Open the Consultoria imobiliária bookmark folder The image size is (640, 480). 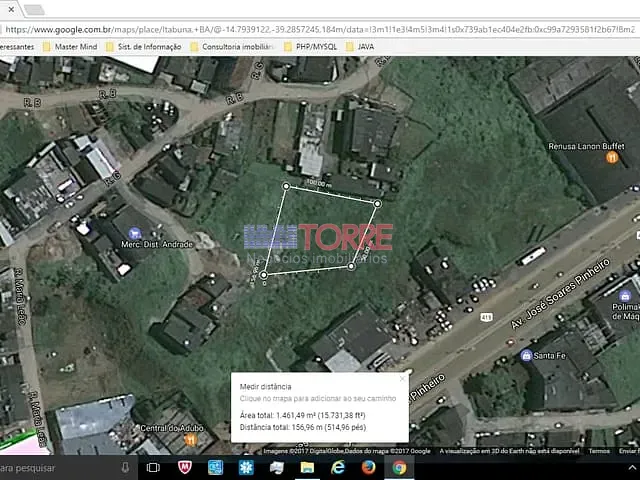click(x=233, y=47)
